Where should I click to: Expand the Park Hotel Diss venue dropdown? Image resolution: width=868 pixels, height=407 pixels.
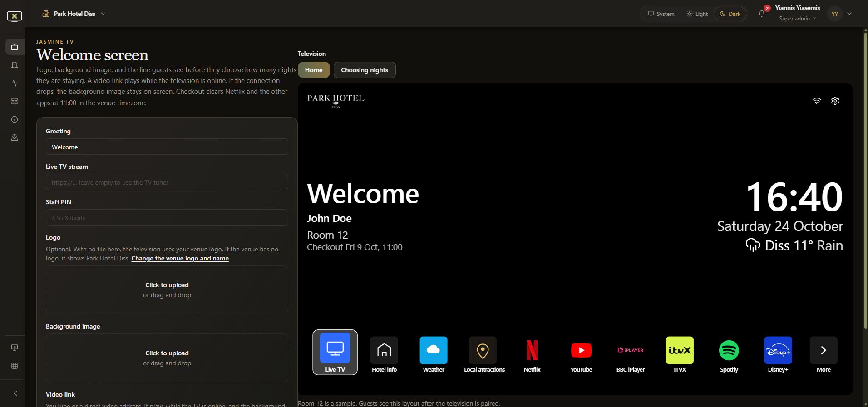click(74, 14)
